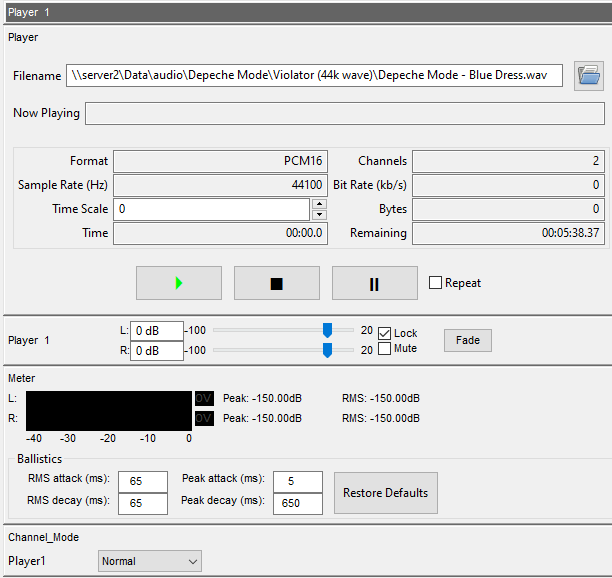
Task: Expand the Player1 channel mode dropdown
Action: tap(150, 561)
